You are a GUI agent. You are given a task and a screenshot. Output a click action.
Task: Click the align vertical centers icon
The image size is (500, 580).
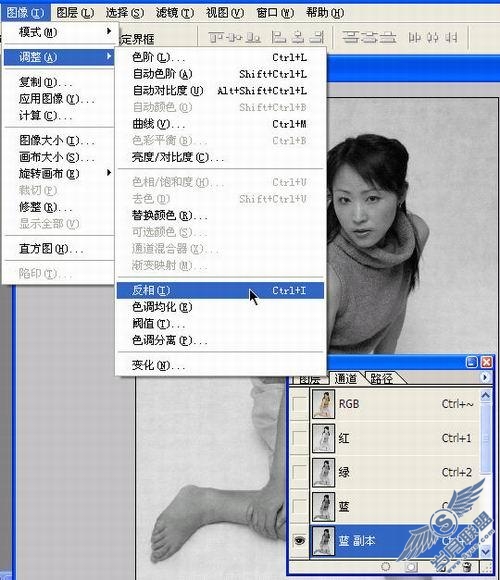pyautogui.click(x=234, y=37)
